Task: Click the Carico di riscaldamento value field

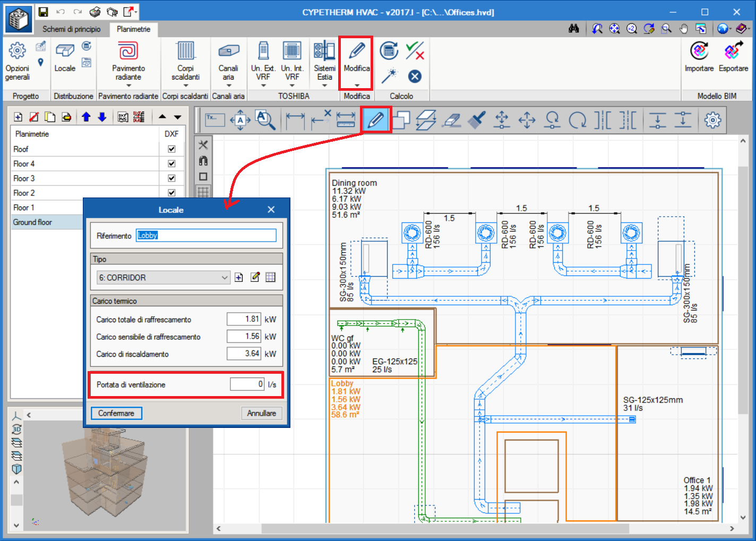Action: (x=244, y=354)
